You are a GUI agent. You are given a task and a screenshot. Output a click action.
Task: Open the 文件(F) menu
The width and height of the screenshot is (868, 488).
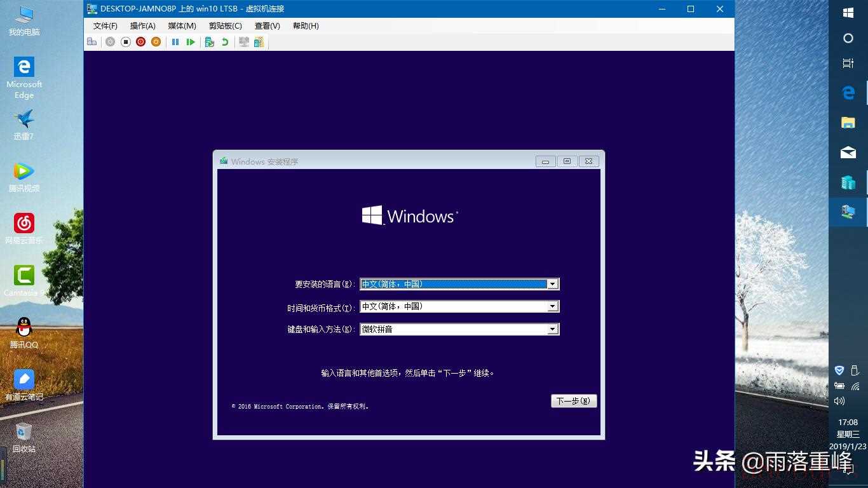tap(105, 26)
